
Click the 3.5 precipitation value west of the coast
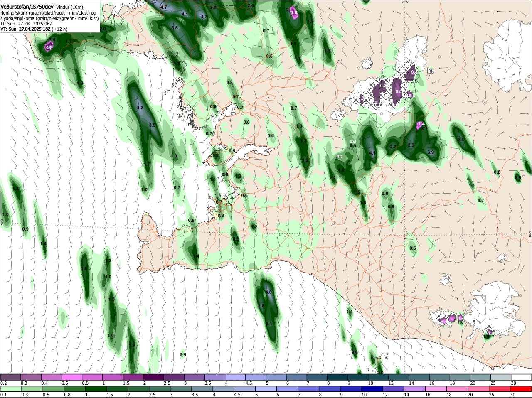coord(152,125)
